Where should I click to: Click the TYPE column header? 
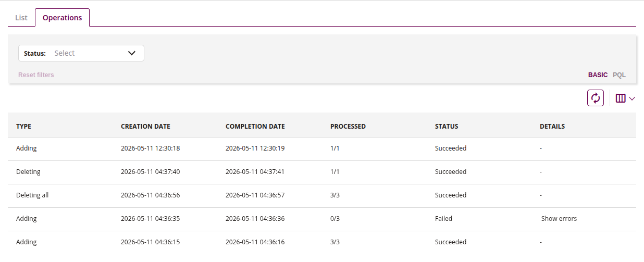(x=23, y=127)
